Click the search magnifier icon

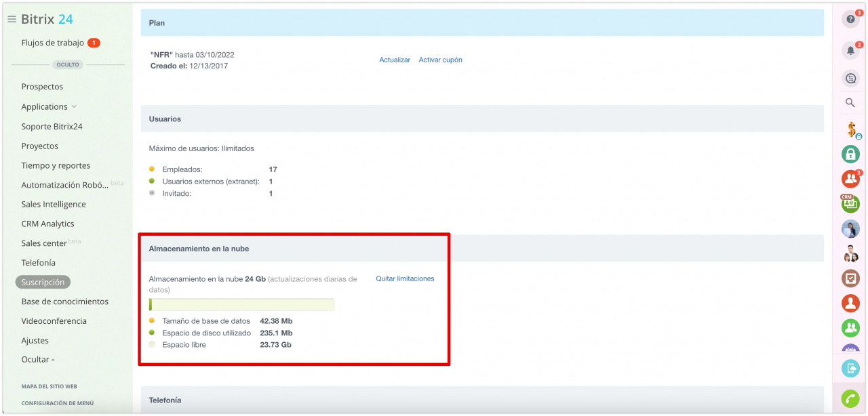[850, 103]
